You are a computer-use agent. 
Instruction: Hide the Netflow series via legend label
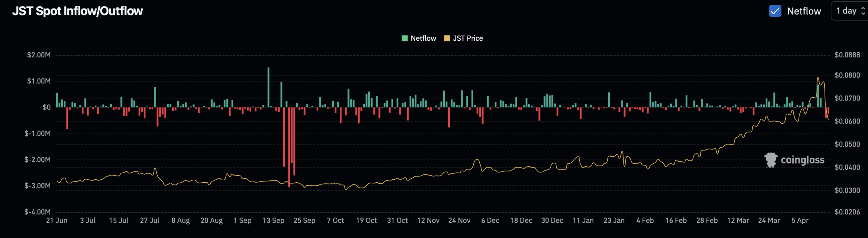tap(423, 38)
